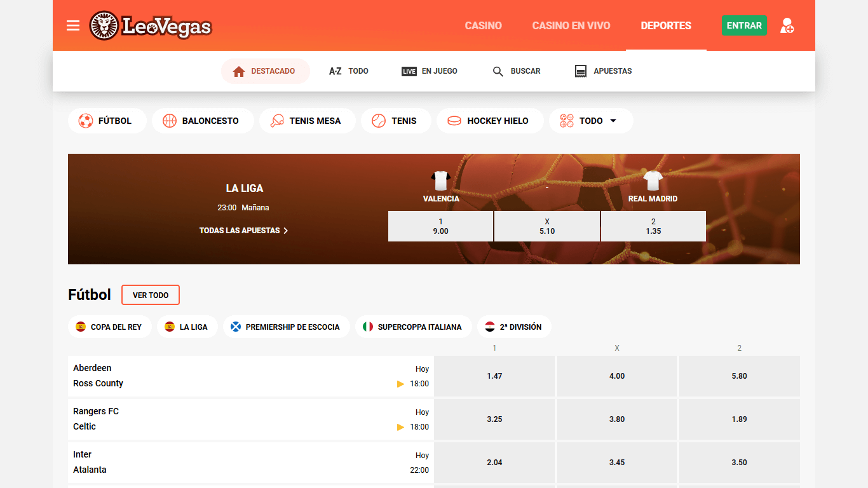Viewport: 868px width, 488px height.
Task: Toggle draw odds 3.80 for Rangers-Celtic
Action: 616,419
